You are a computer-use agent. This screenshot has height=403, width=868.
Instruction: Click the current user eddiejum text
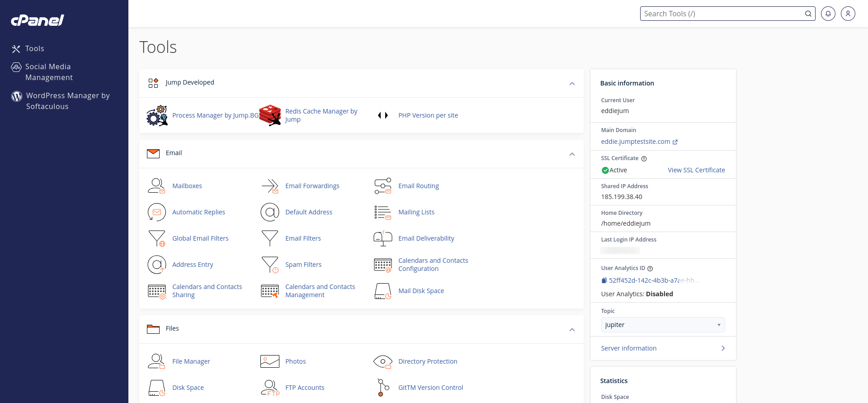point(615,111)
